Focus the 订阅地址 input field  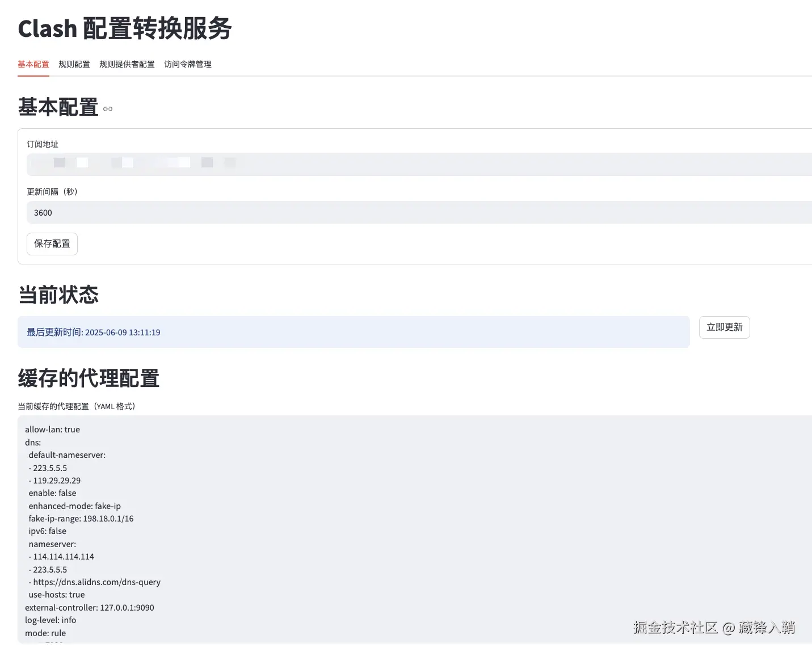[x=419, y=165]
